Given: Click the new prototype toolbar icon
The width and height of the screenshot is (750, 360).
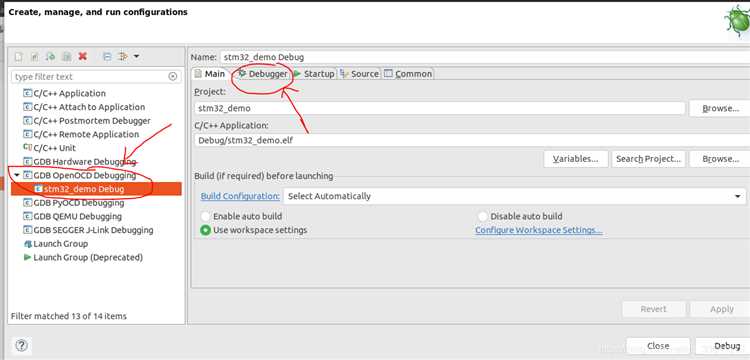Looking at the screenshot, I should [x=34, y=56].
